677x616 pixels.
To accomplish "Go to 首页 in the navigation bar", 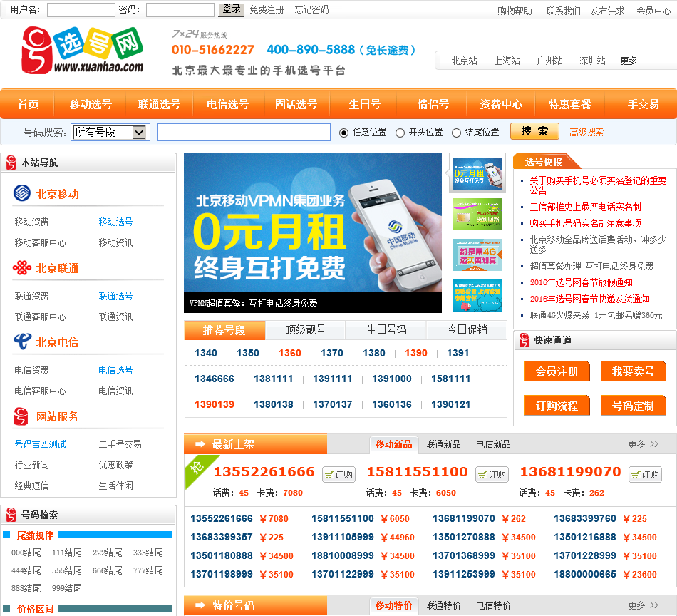I will (28, 104).
